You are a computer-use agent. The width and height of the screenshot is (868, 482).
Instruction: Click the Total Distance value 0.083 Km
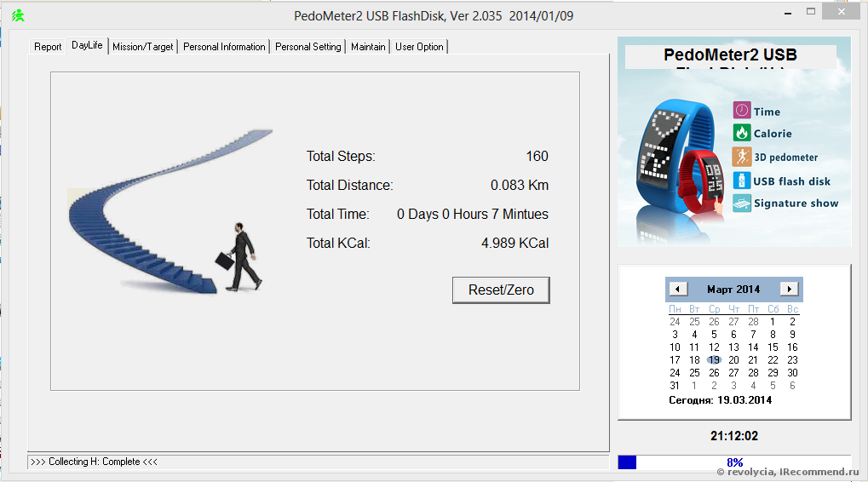(520, 185)
